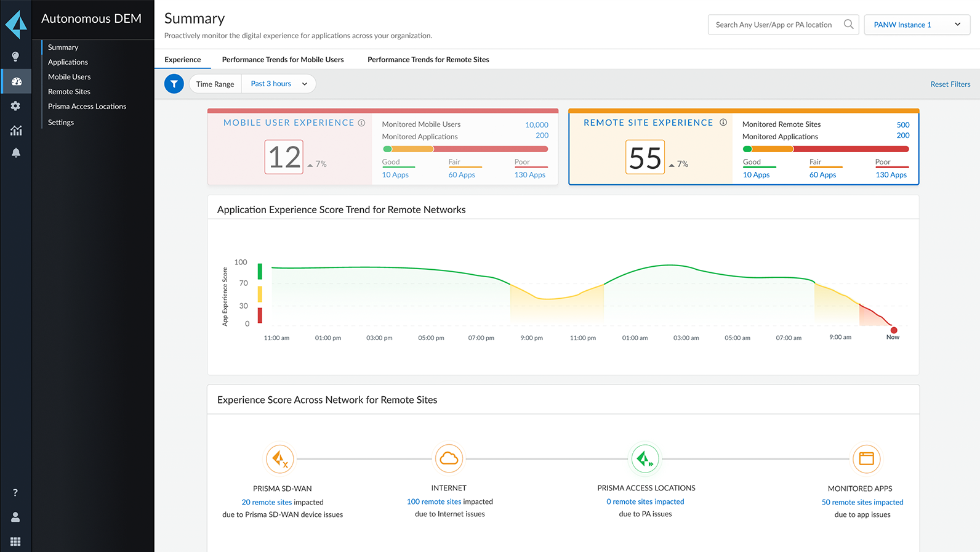The image size is (980, 552).
Task: Switch to Performance Trends for Mobile Users tab
Action: (283, 60)
